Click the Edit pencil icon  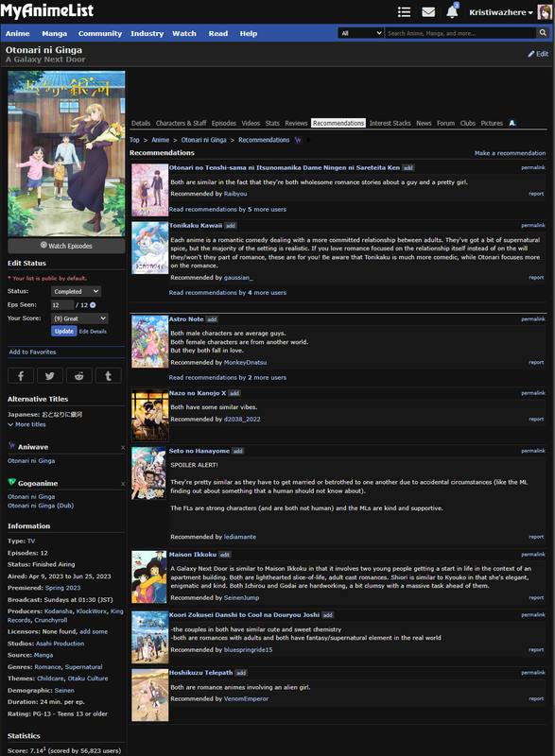(x=531, y=54)
